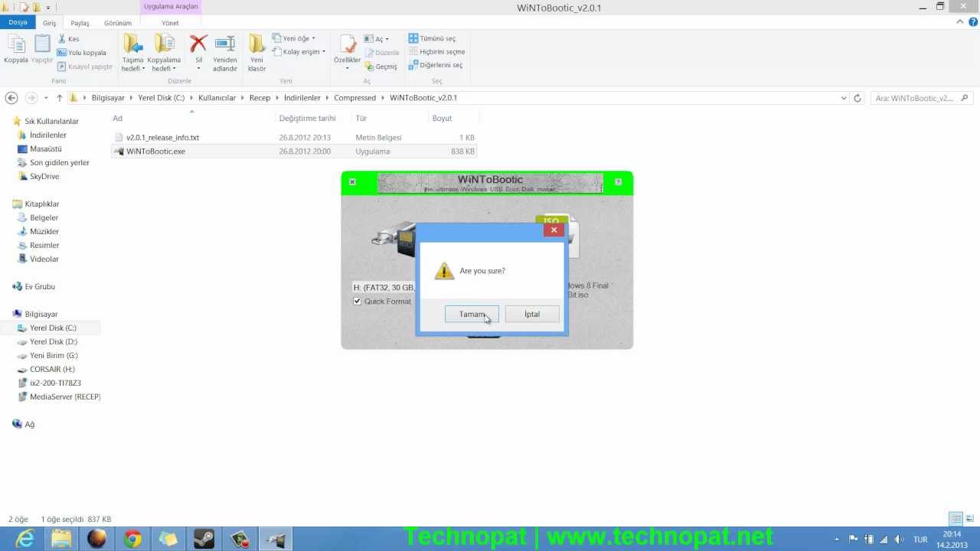Click Hiçbirini seçme in the ribbon
This screenshot has width=980, height=551.
[x=437, y=52]
